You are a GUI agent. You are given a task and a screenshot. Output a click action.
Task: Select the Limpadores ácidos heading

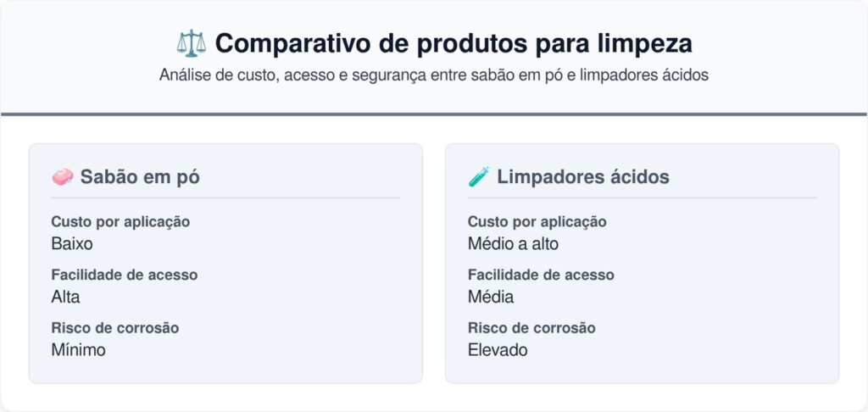[583, 177]
